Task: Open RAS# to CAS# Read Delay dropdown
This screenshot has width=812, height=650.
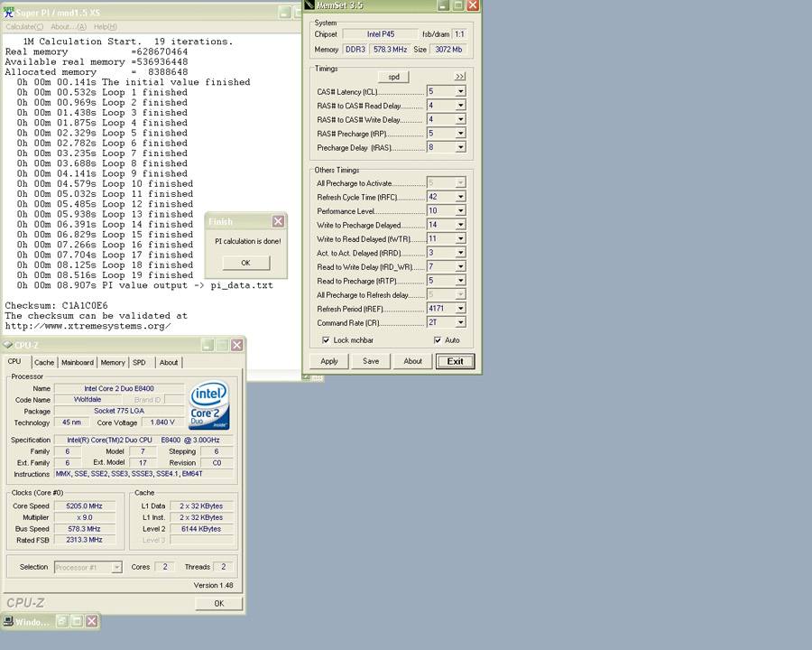Action: tap(460, 106)
